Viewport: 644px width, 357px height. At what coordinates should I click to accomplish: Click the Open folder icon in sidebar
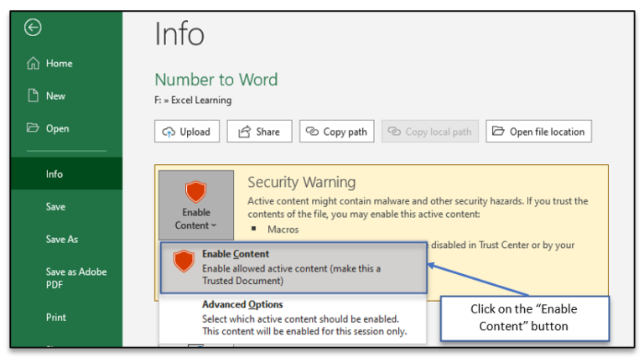click(33, 127)
